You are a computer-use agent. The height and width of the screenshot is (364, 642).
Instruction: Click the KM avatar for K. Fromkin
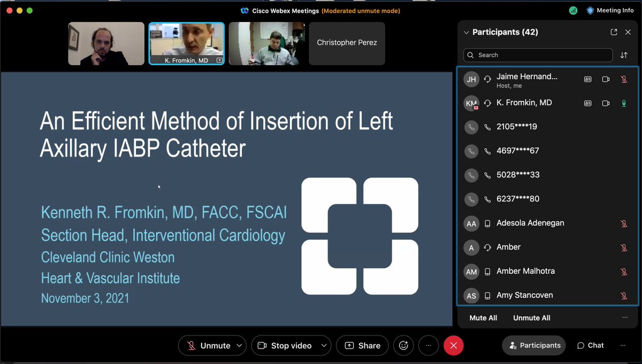tap(471, 103)
